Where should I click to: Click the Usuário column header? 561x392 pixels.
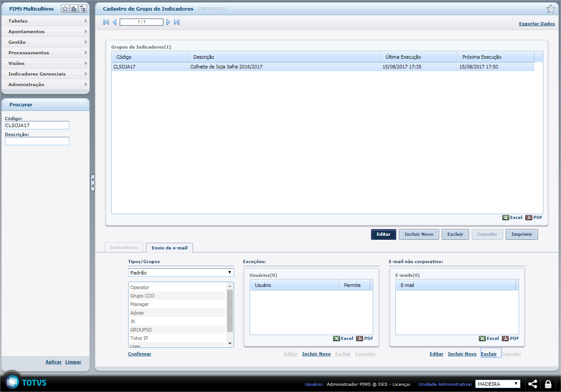[x=294, y=285]
